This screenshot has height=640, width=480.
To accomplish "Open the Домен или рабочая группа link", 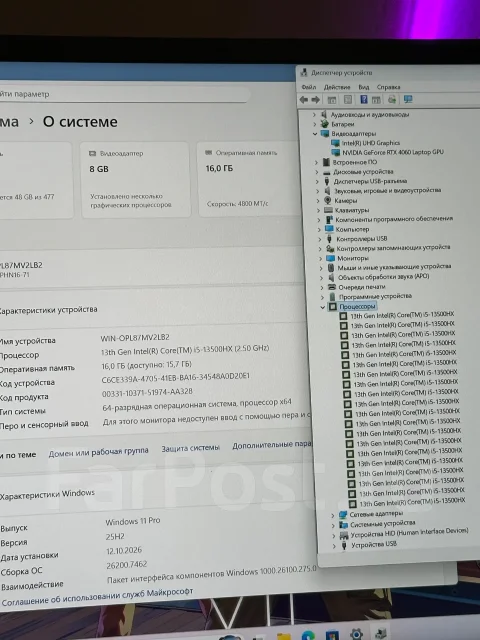I will coord(98,452).
